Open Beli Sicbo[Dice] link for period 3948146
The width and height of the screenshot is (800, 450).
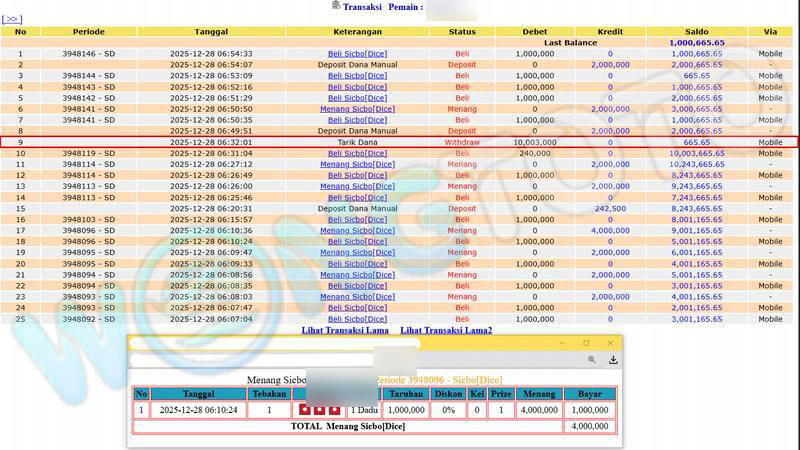pyautogui.click(x=357, y=54)
